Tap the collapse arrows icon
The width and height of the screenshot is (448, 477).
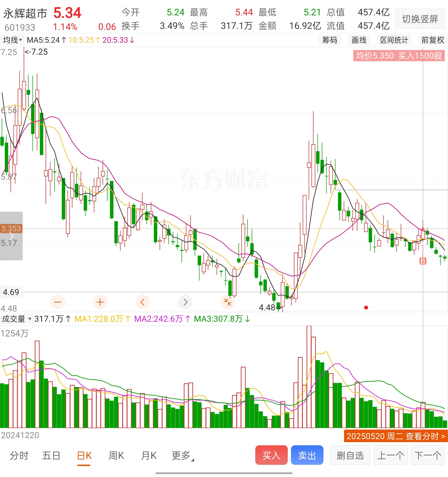click(228, 302)
